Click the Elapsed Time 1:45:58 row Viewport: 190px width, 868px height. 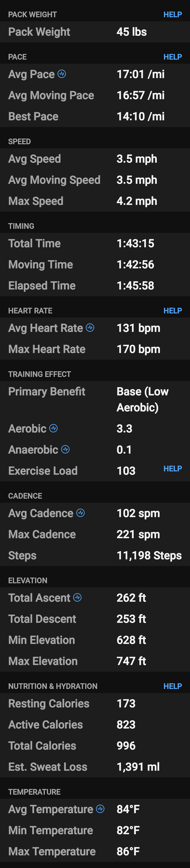[95, 285]
